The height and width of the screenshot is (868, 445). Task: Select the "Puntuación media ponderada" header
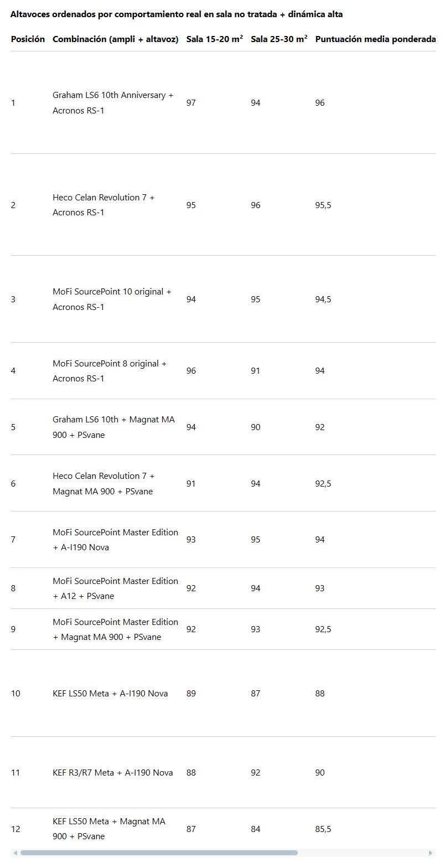click(x=375, y=39)
